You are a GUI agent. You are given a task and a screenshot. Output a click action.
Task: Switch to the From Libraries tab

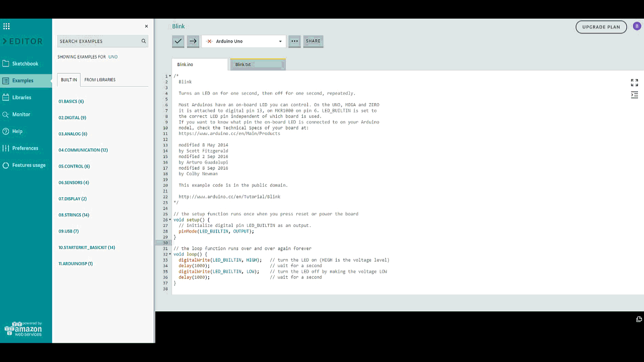pos(100,79)
